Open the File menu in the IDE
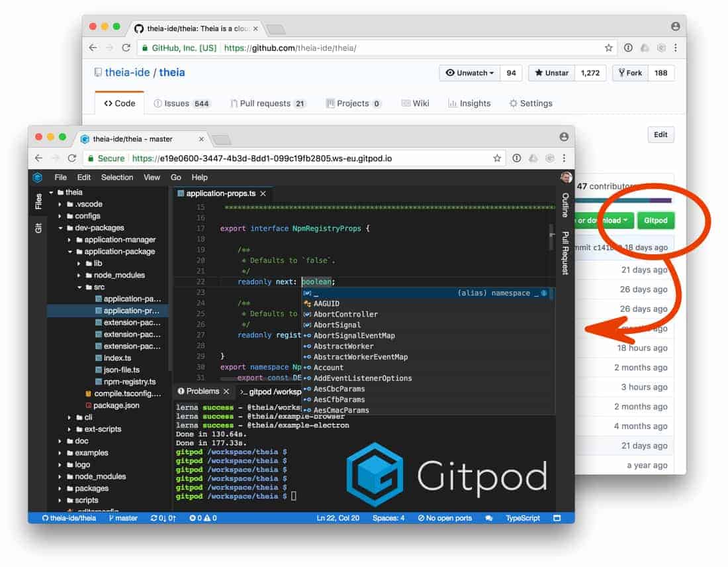The image size is (728, 567). click(x=60, y=178)
